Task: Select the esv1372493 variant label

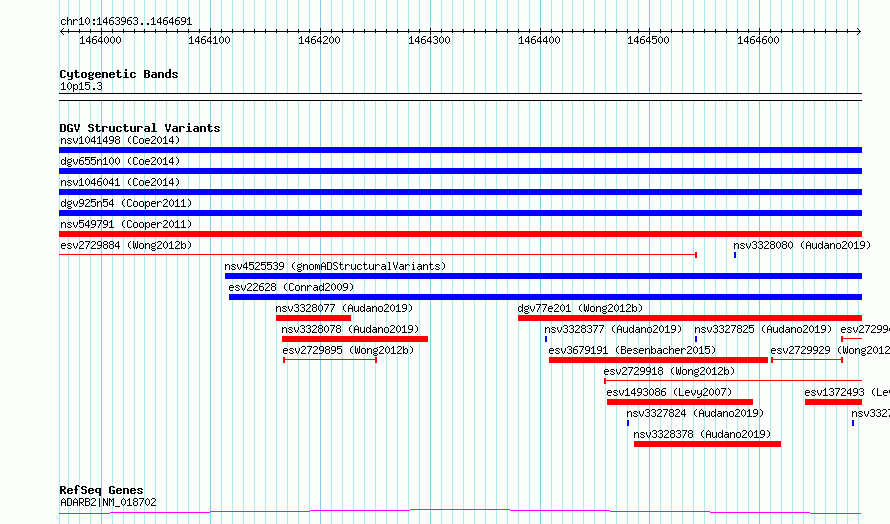Action: point(847,392)
